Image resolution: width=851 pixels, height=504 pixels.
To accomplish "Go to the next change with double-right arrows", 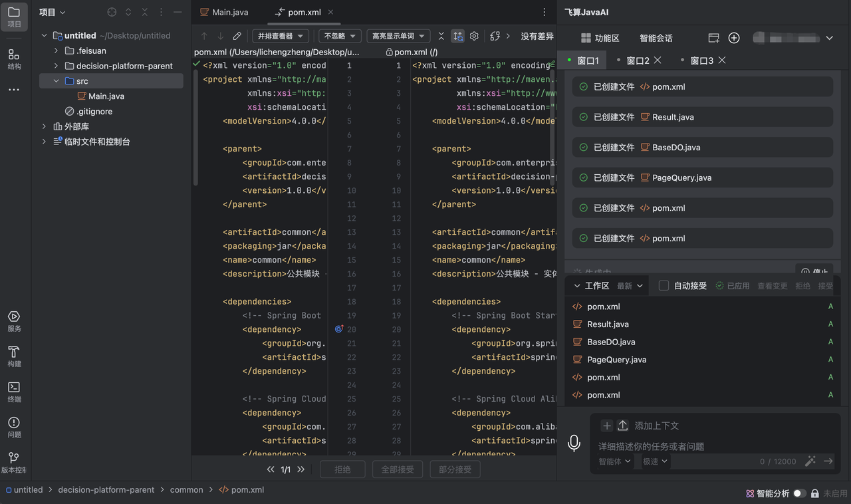I will pos(301,469).
